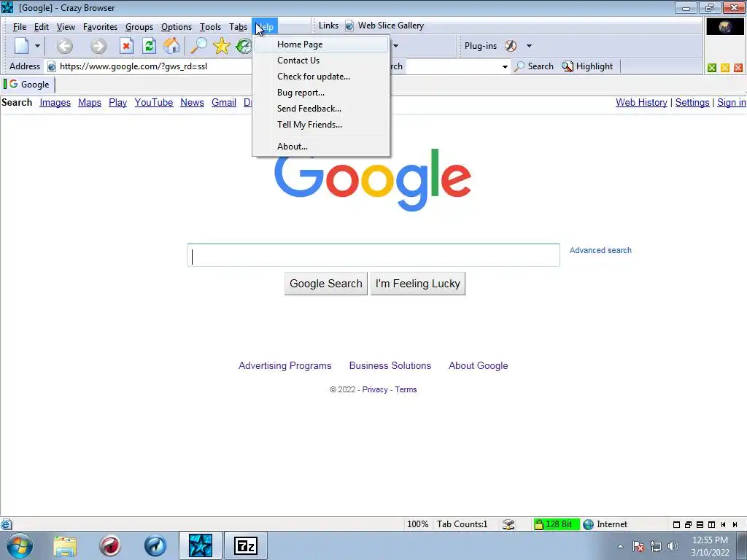
Task: Open the Favorites menu
Action: 100,27
